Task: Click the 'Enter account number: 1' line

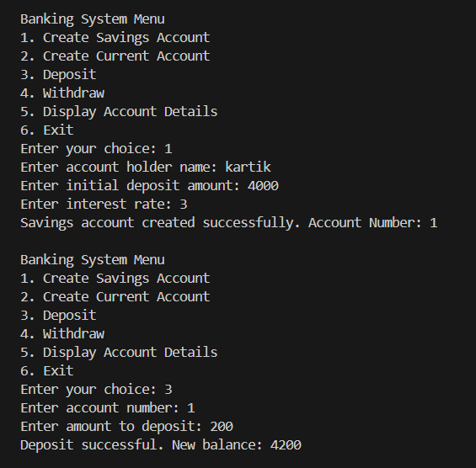Action: click(108, 408)
